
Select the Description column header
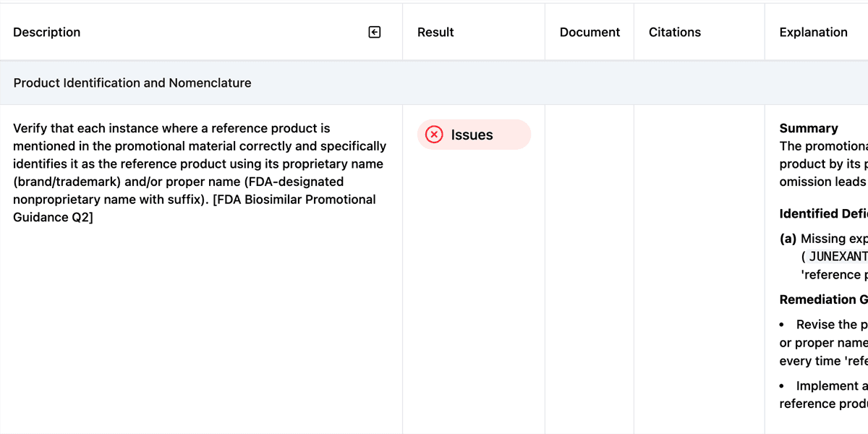46,32
